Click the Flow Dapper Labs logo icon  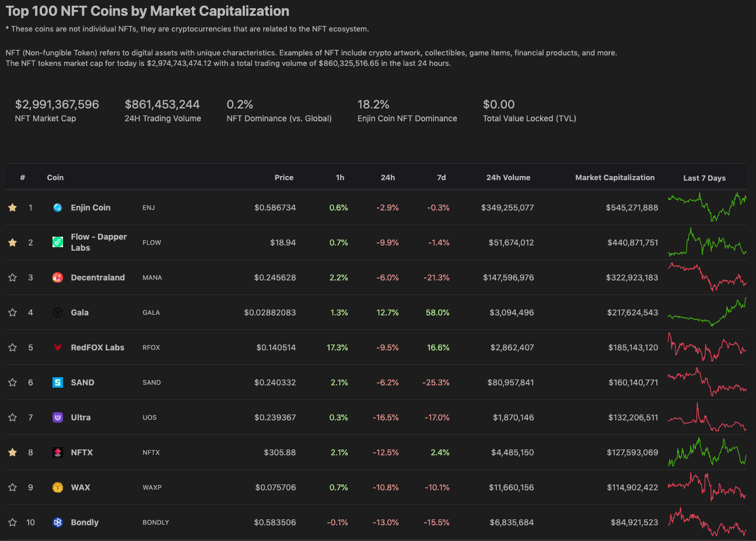[x=58, y=242]
